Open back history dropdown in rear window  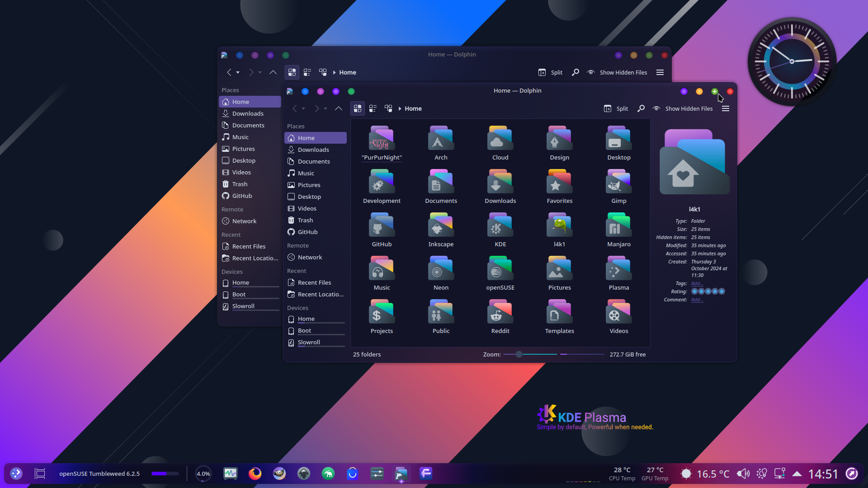pyautogui.click(x=238, y=73)
